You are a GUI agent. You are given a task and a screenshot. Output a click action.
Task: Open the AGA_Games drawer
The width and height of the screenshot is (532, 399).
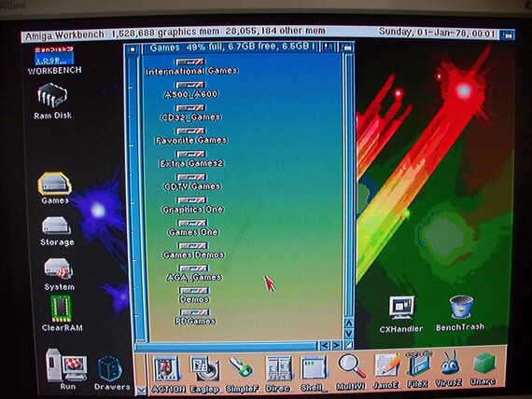click(194, 273)
